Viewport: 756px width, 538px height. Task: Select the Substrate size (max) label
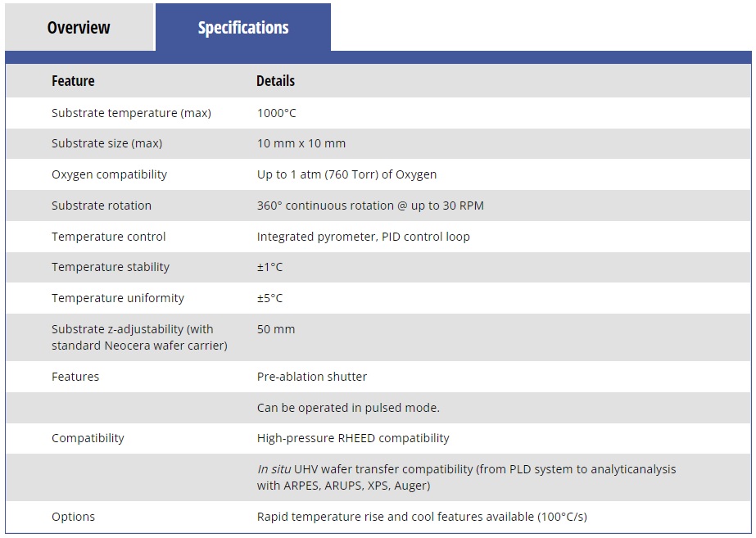[106, 143]
